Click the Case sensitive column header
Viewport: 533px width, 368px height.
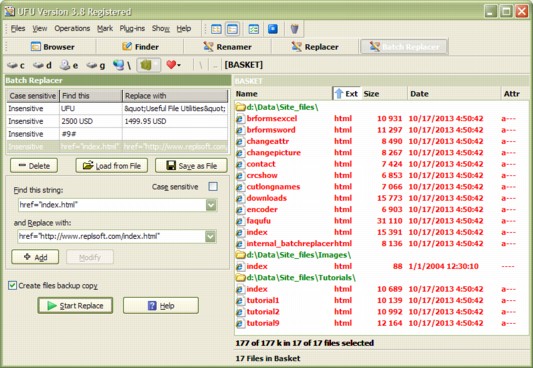point(33,96)
